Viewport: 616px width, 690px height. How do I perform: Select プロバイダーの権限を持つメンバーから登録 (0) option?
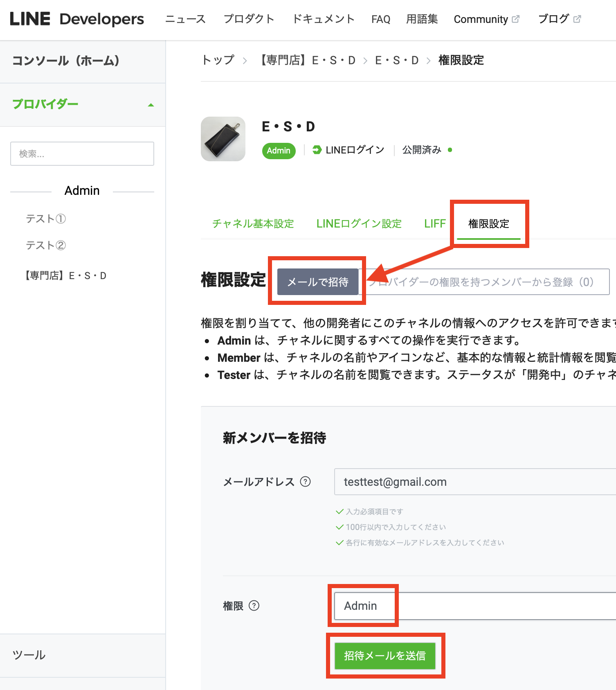484,282
